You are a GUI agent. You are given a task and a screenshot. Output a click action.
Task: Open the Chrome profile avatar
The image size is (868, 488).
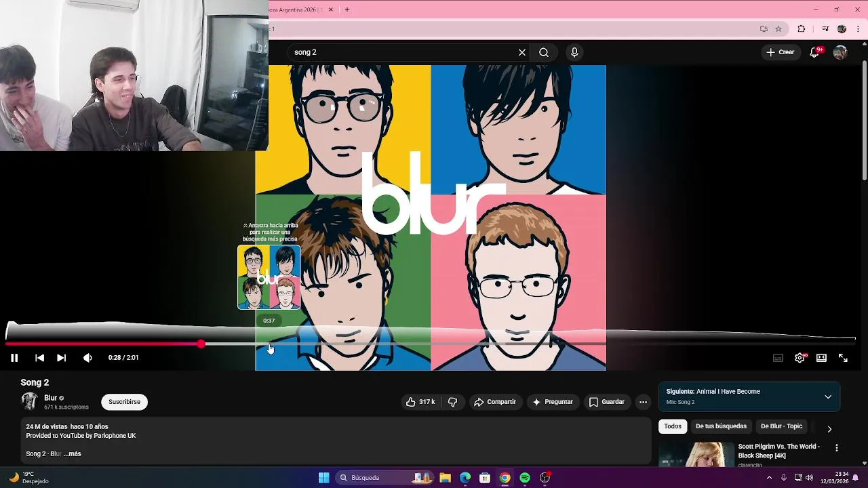(x=842, y=28)
